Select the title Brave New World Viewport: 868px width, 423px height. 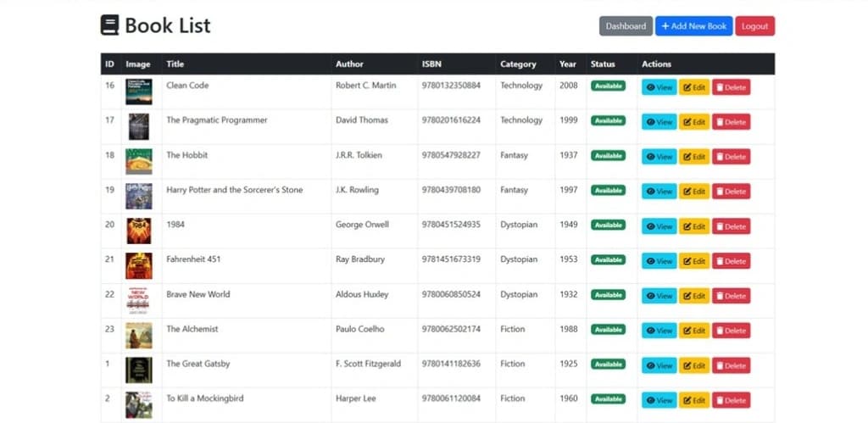pos(198,294)
